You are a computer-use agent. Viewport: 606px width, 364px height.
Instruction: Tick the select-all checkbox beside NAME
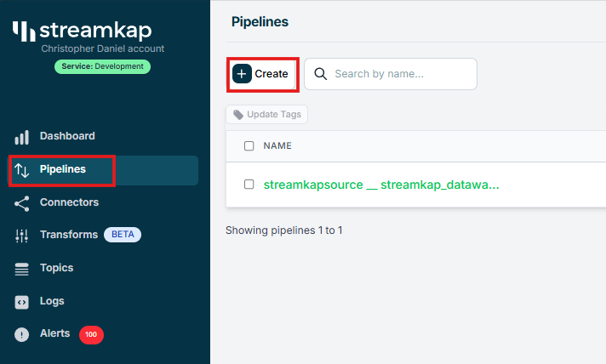click(249, 146)
